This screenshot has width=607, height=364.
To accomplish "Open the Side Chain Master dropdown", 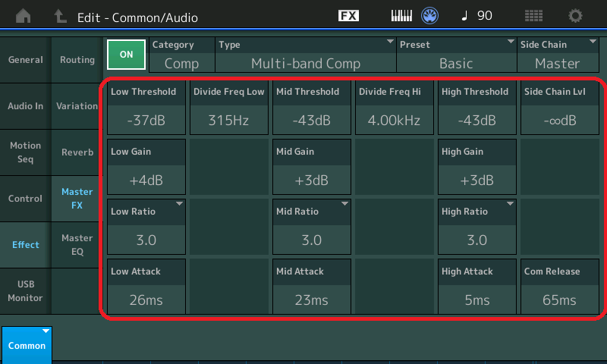I will 557,55.
